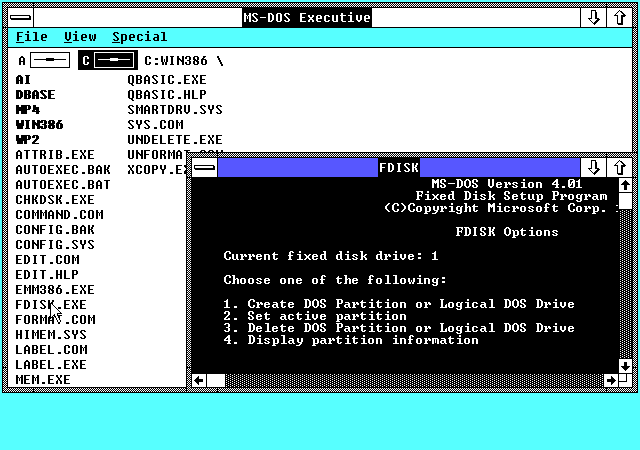The image size is (640, 450).
Task: Click 'FDISK Options' heading text
Action: [507, 232]
